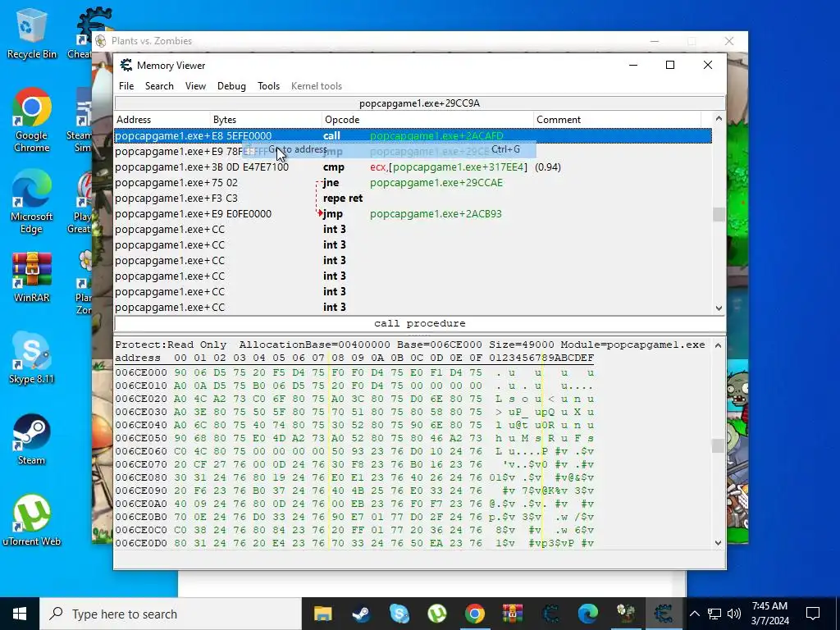
Task: Open WinRAR desktop shortcut
Action: tap(31, 277)
